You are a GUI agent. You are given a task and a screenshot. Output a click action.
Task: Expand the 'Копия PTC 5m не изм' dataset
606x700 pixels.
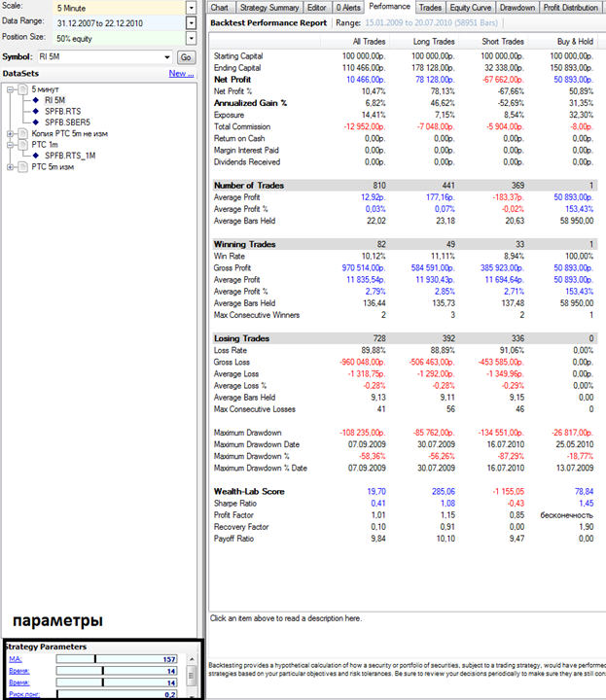[10, 133]
